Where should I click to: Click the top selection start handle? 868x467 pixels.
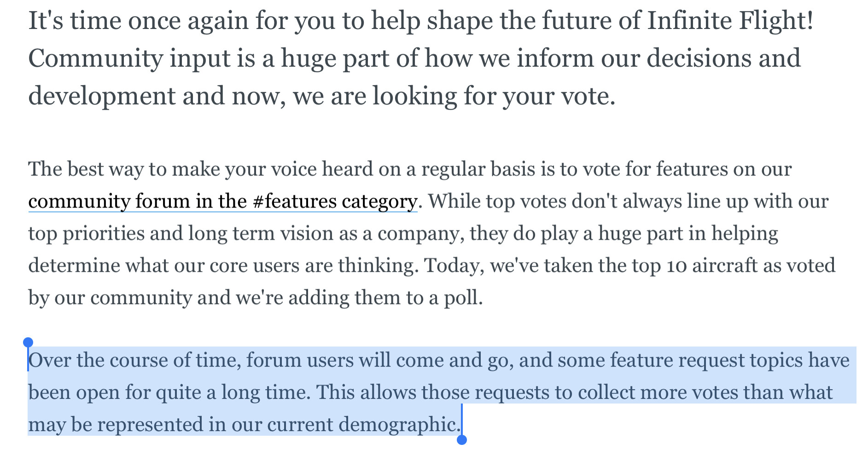(x=28, y=342)
